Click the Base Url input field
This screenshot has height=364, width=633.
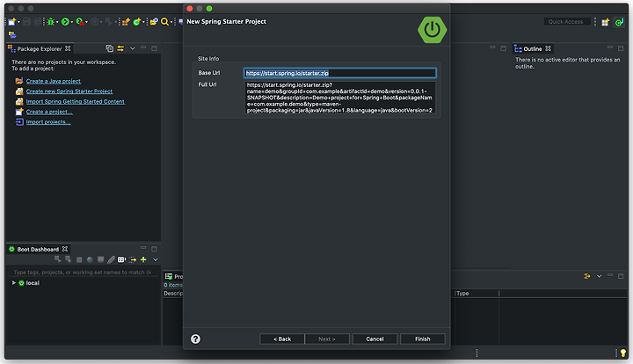pyautogui.click(x=340, y=73)
